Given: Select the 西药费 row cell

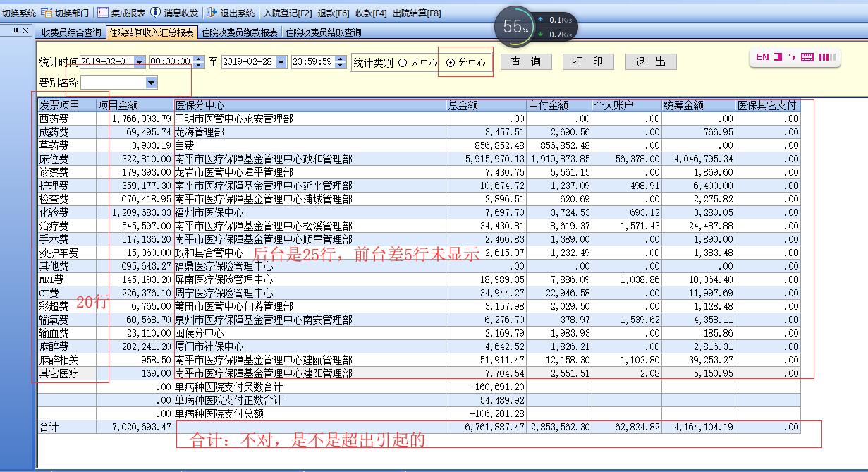Looking at the screenshot, I should pyautogui.click(x=67, y=119).
